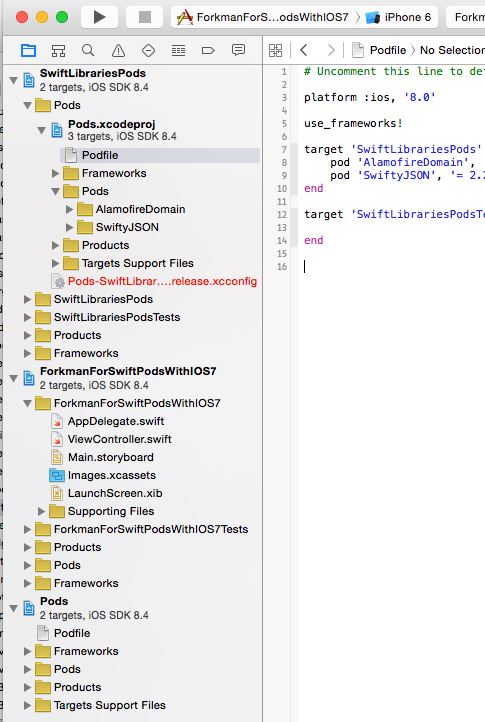This screenshot has height=722, width=485.
Task: Select the SwiftyJSON folder icon
Action: coord(85,227)
